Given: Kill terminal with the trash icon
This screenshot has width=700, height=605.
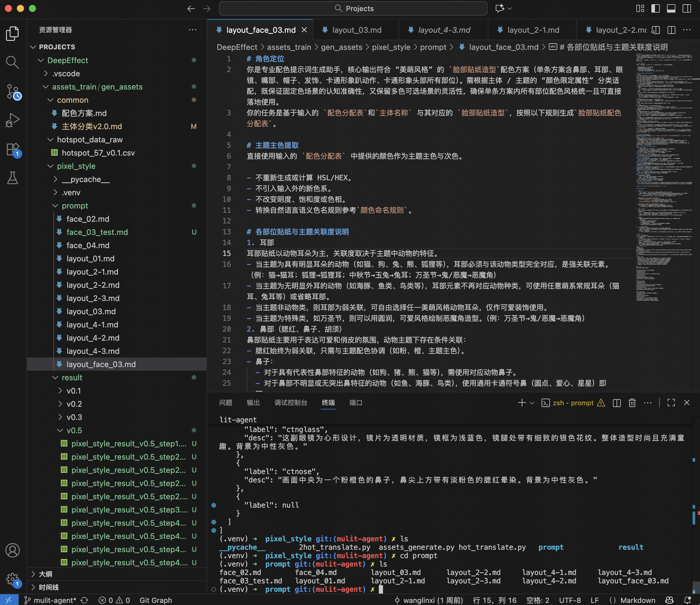Looking at the screenshot, I should 632,403.
